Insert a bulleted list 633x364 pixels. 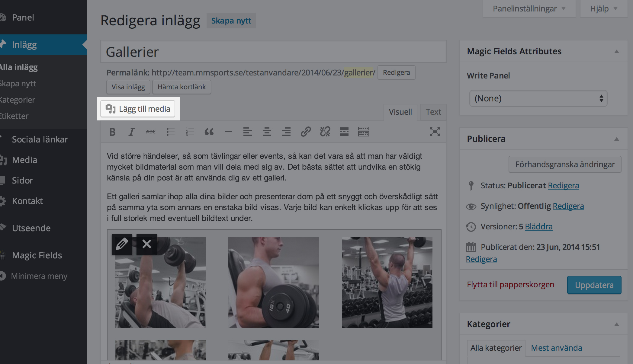pyautogui.click(x=170, y=132)
